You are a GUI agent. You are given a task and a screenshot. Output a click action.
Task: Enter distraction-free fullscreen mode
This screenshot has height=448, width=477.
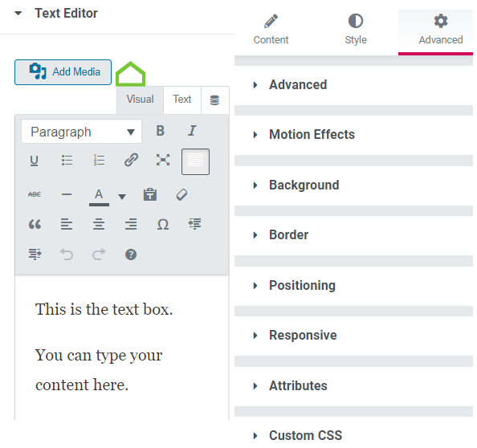[163, 160]
